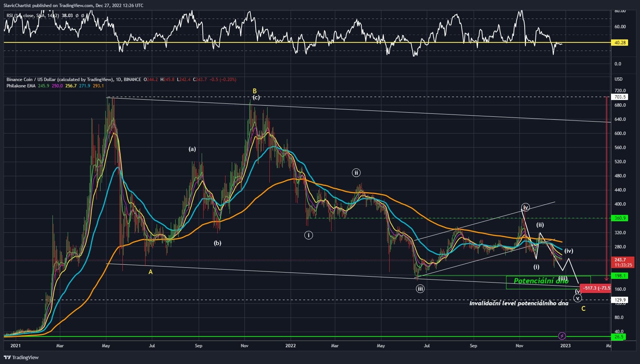Click the green EMA value 245.9
The width and height of the screenshot is (640, 364).
pyautogui.click(x=44, y=86)
